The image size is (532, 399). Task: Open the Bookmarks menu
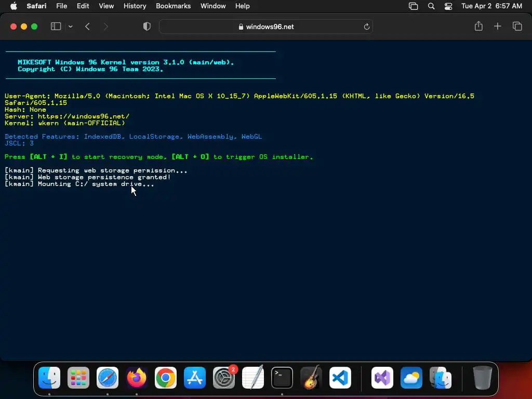point(173,6)
